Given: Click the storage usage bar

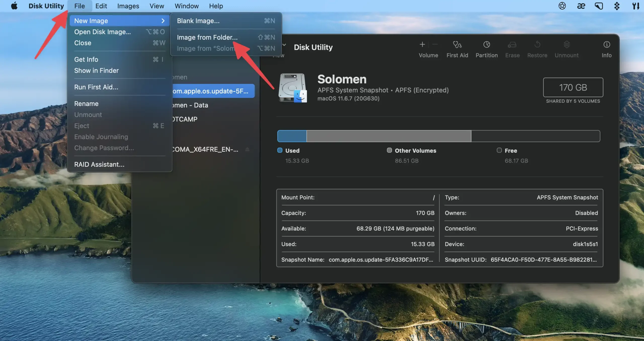Looking at the screenshot, I should coord(438,136).
